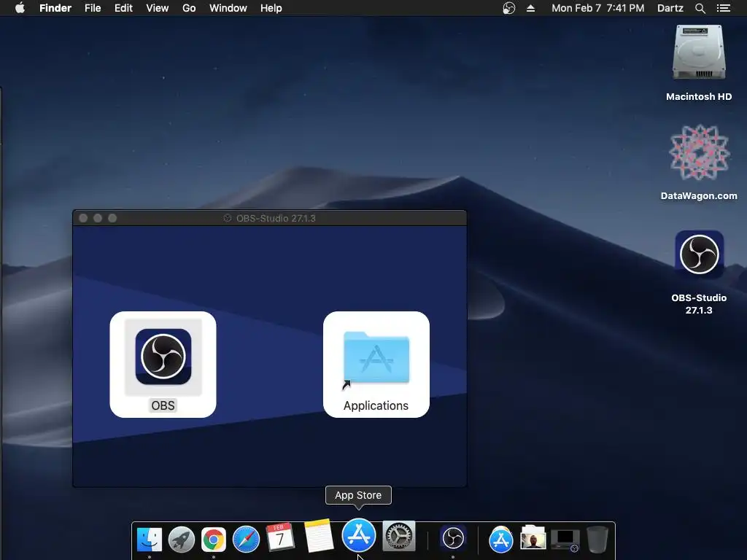Click the date and time clock

pos(598,8)
